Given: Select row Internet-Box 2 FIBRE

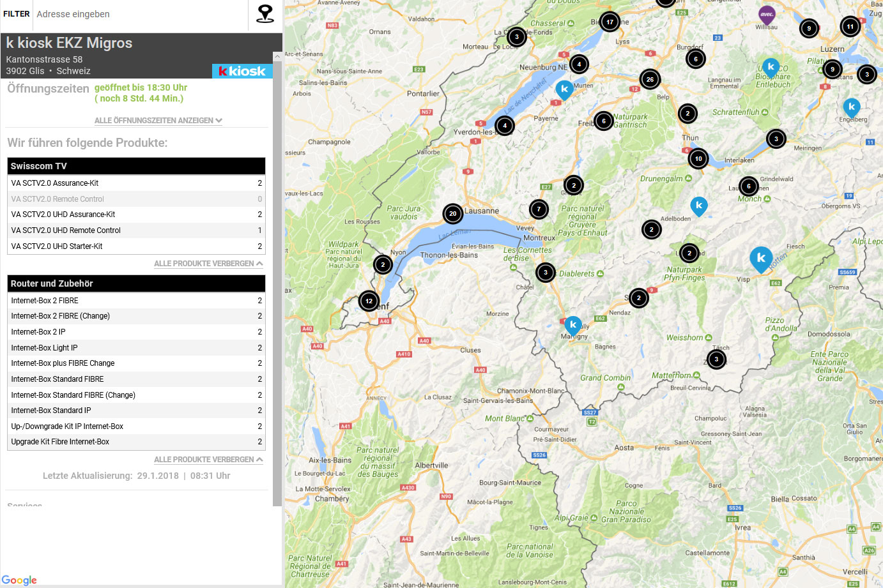Looking at the screenshot, I should [136, 301].
